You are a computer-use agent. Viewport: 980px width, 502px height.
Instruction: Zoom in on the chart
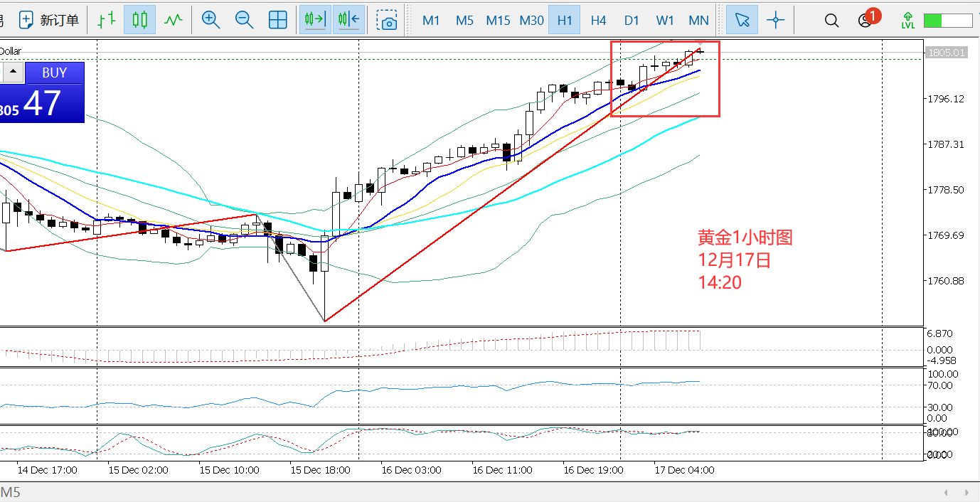point(211,20)
